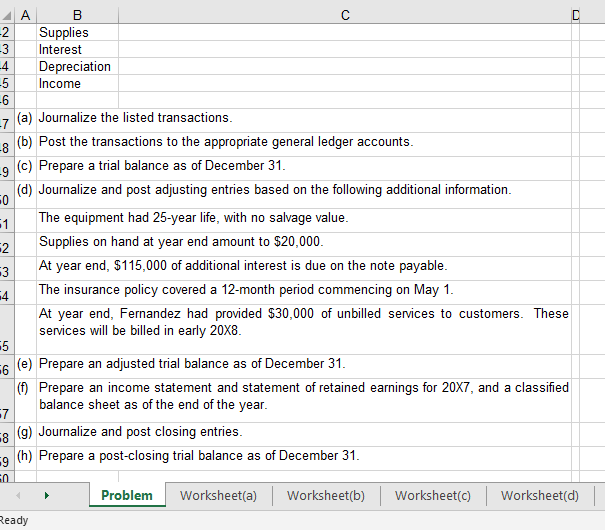Select the '$115,000 of additional interest' cell

304,268
